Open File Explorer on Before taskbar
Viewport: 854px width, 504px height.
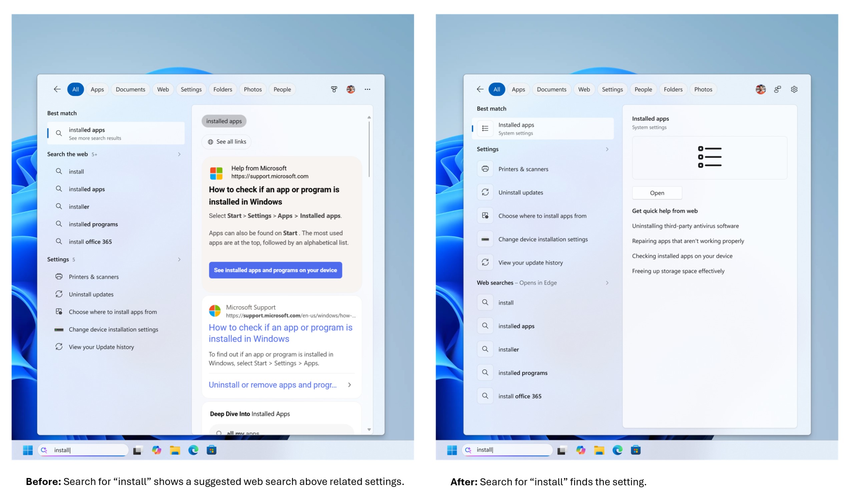click(x=175, y=450)
